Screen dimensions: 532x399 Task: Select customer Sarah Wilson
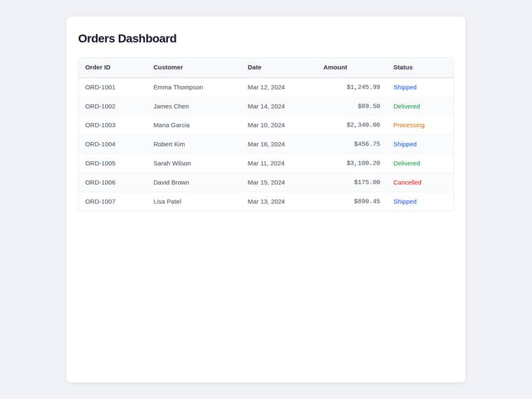click(x=172, y=163)
